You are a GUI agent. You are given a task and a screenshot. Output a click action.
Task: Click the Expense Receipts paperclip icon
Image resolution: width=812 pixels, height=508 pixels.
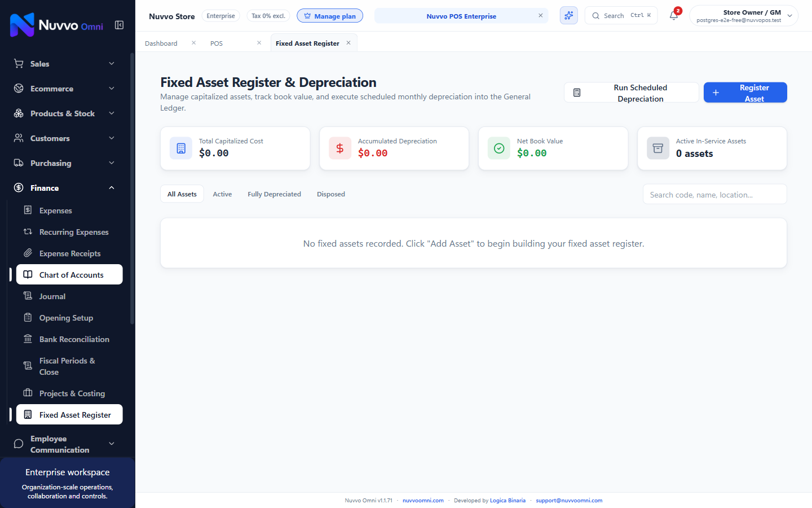tap(28, 253)
